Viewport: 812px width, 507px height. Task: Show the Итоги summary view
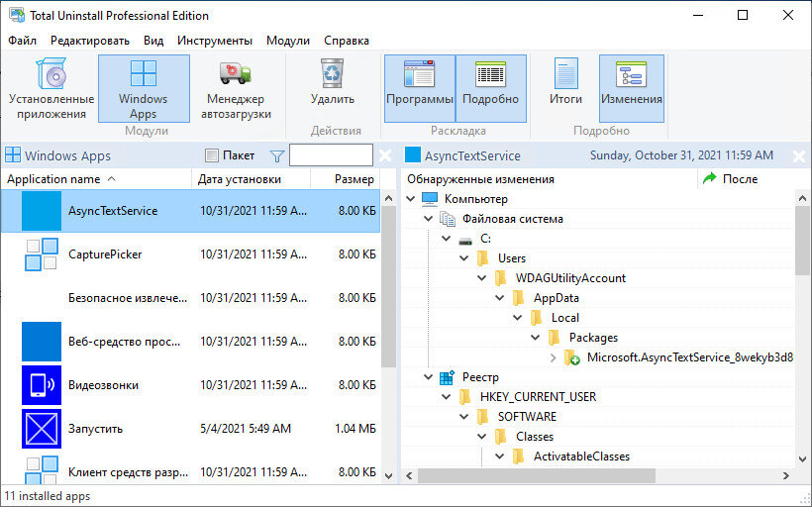coord(565,83)
